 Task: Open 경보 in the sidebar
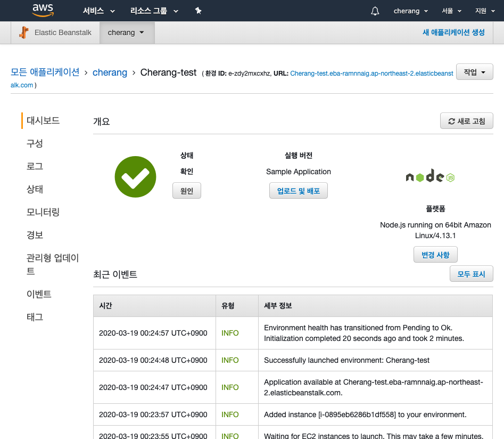pos(35,235)
